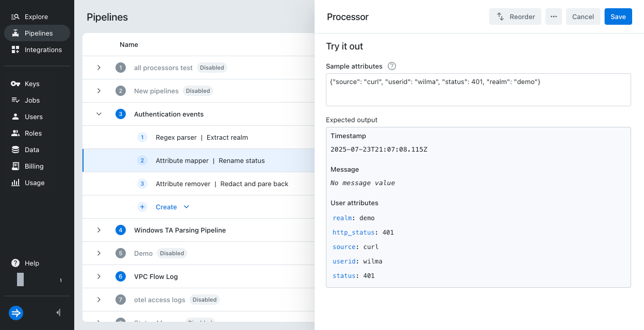Collapse the Authentication events pipeline
The width and height of the screenshot is (644, 330).
click(98, 114)
